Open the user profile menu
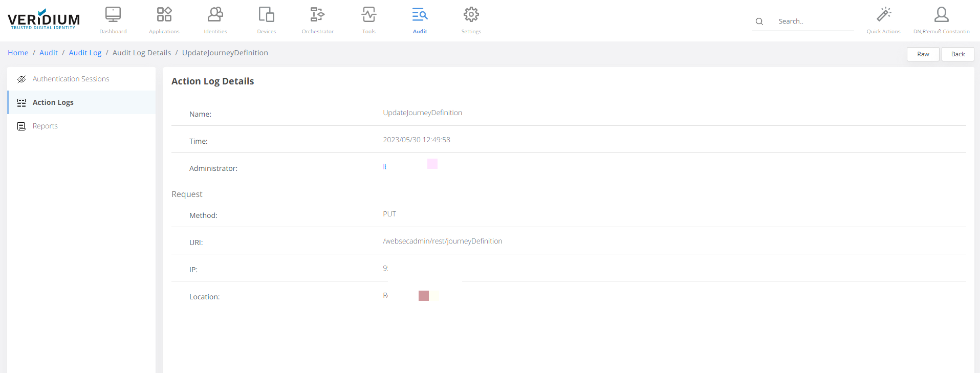 (x=942, y=15)
